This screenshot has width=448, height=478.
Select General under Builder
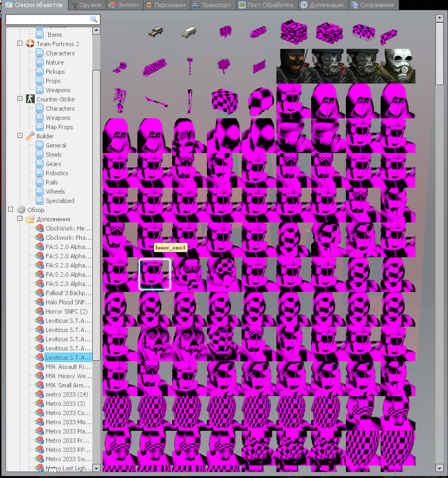[x=56, y=145]
